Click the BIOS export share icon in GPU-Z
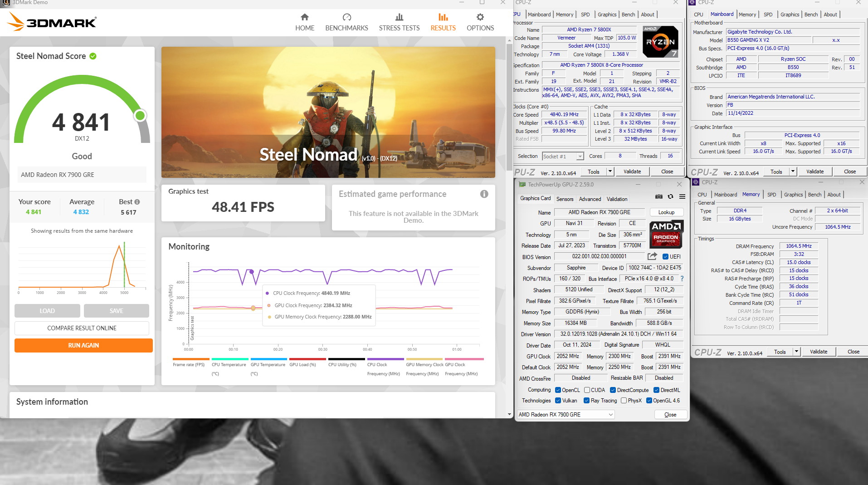The image size is (868, 485). pyautogui.click(x=652, y=256)
